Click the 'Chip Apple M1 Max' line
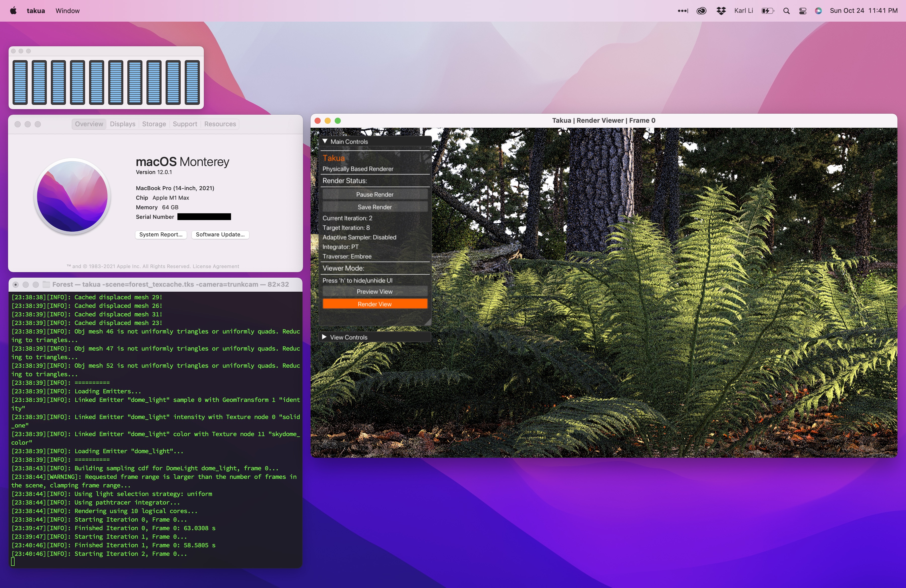906x588 pixels. click(163, 198)
